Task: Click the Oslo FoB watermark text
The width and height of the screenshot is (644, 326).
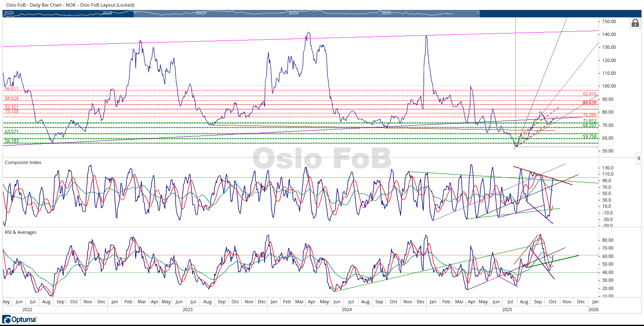Action: [x=322, y=158]
